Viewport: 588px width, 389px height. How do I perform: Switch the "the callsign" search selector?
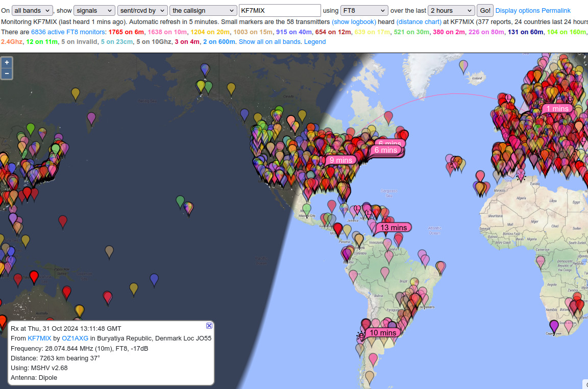(203, 10)
